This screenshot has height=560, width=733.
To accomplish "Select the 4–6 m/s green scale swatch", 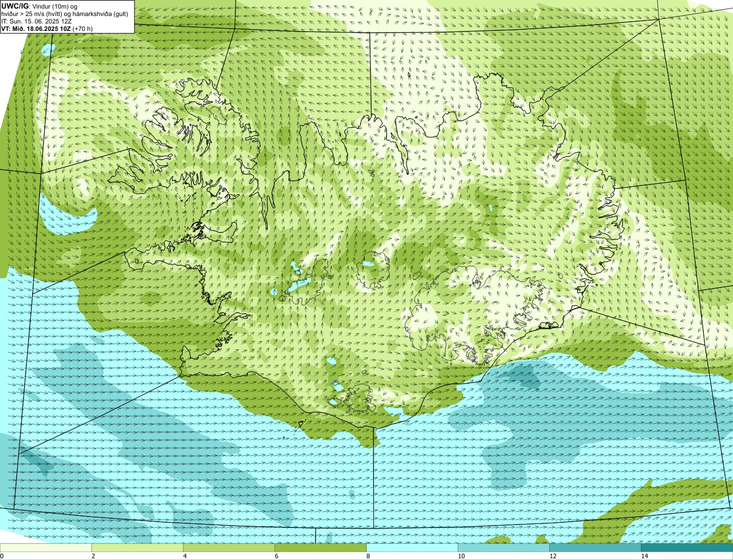I will (229, 547).
